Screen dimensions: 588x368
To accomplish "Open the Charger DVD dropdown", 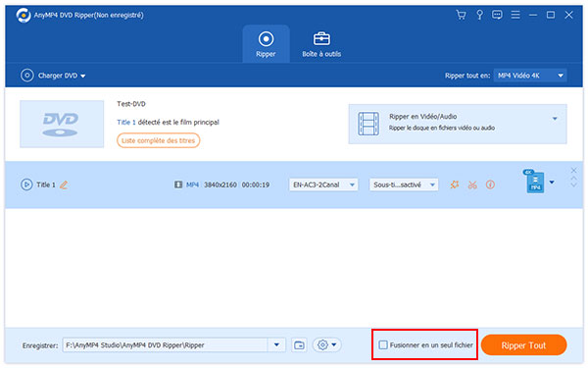I will coord(53,76).
